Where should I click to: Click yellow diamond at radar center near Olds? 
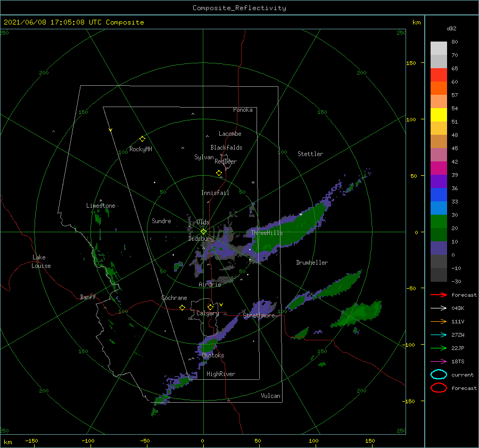click(203, 232)
